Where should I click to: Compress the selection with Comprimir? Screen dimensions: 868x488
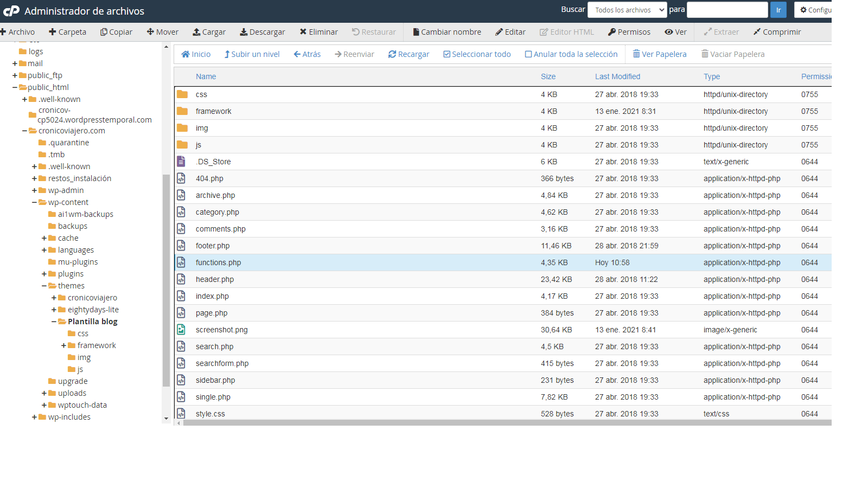tap(777, 32)
